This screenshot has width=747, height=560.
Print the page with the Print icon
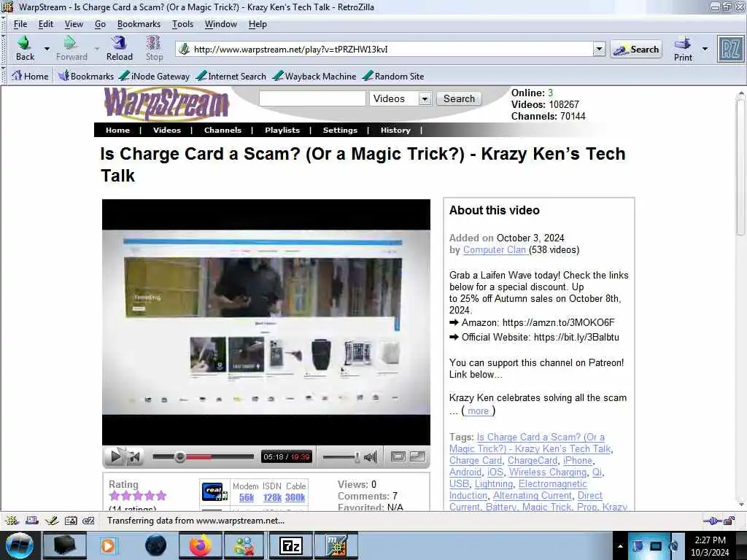click(x=683, y=49)
